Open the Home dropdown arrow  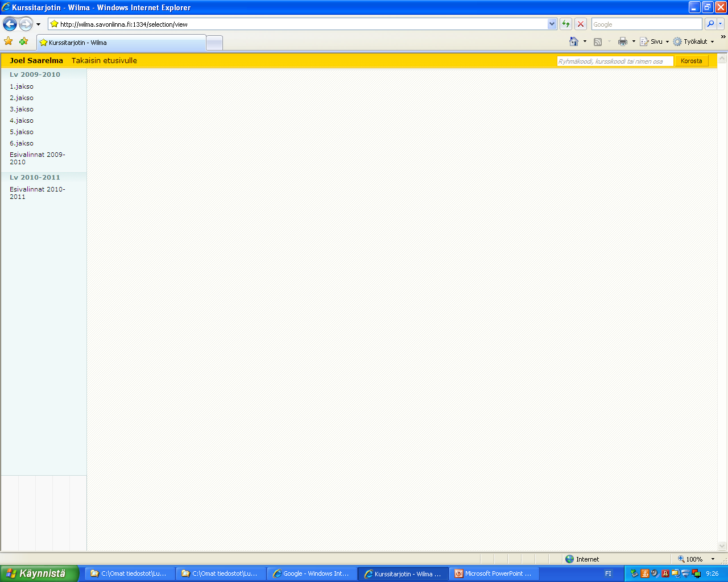pos(585,41)
